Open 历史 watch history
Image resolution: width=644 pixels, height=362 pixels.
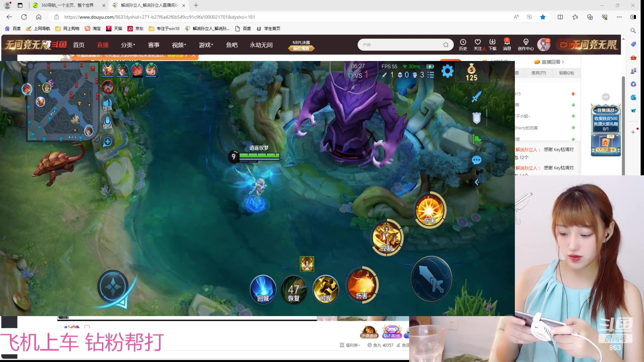(463, 45)
